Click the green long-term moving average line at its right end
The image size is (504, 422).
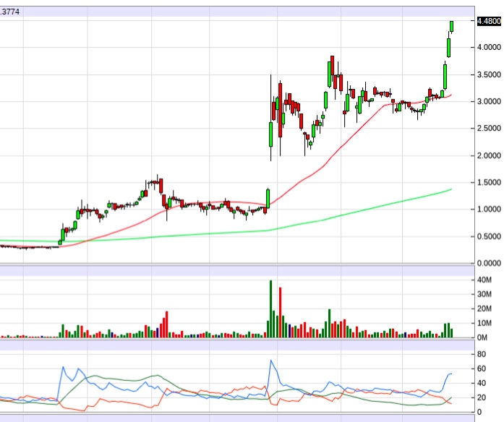450,189
